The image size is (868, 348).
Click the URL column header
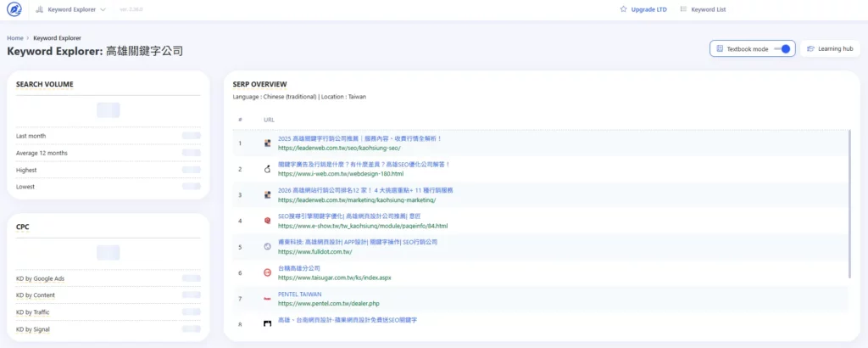(269, 120)
